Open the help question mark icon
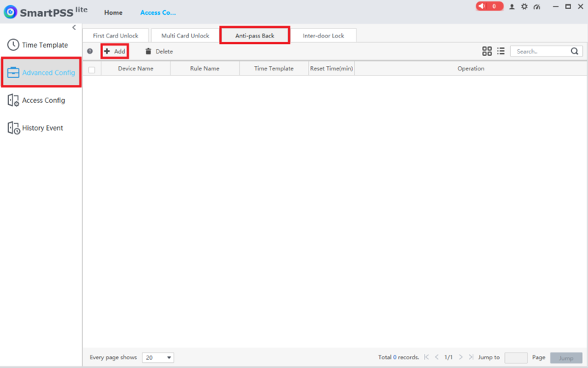588x368 pixels. (90, 51)
